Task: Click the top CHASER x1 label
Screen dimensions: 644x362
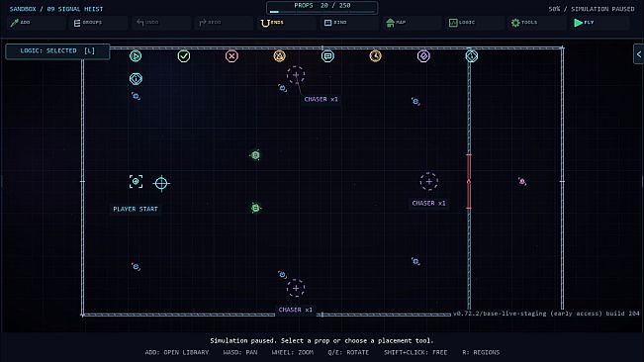Action: pos(321,99)
